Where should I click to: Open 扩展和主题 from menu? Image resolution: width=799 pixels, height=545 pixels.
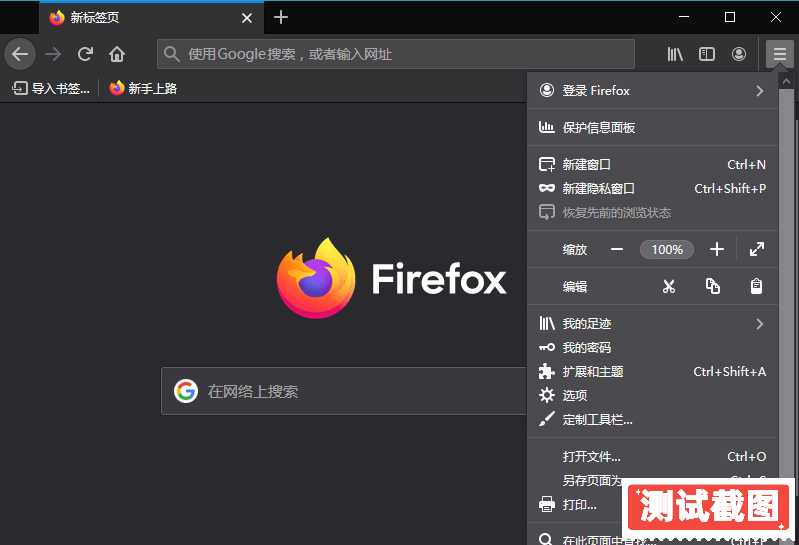pyautogui.click(x=592, y=372)
